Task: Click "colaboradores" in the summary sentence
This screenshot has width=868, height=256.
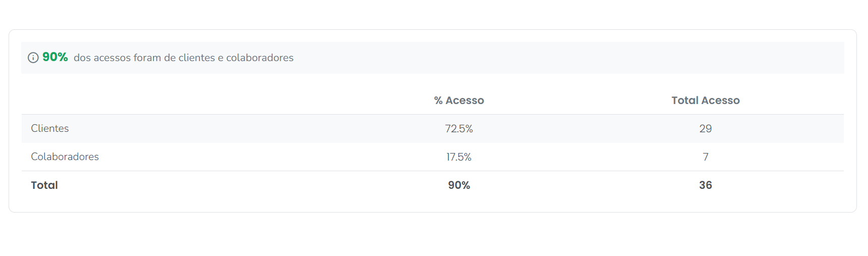Action: pos(260,58)
